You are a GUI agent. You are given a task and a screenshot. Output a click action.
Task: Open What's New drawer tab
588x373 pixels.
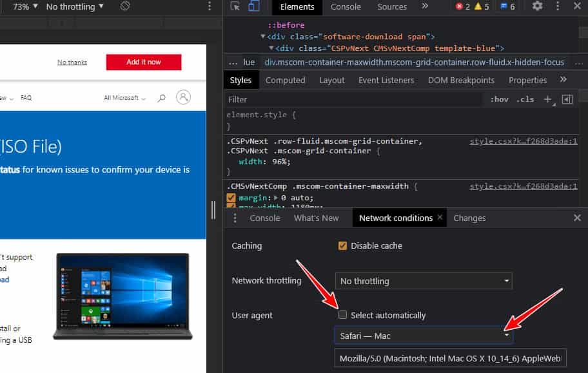click(x=316, y=218)
